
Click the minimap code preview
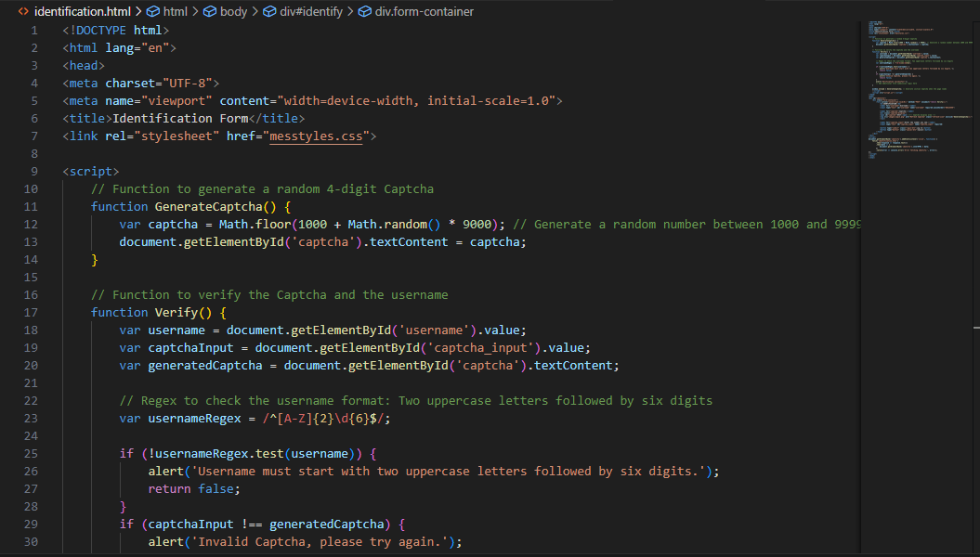point(919,91)
